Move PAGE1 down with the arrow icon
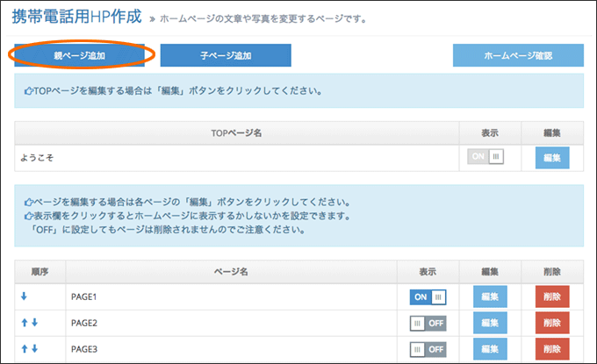This screenshot has width=597, height=364. click(24, 296)
